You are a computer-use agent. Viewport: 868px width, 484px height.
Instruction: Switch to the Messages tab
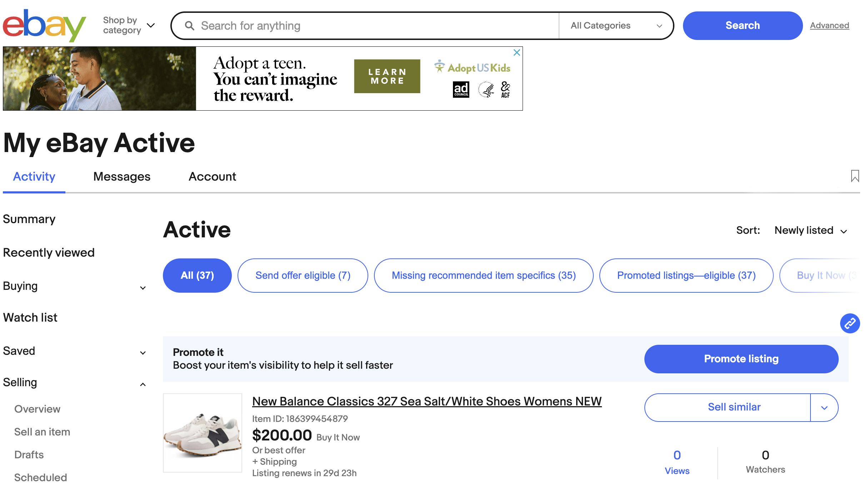121,176
